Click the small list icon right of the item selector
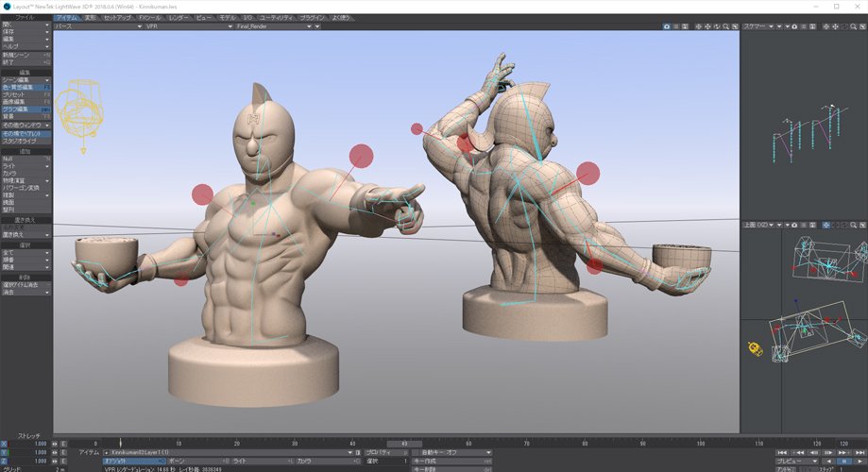The width and height of the screenshot is (868, 472). [x=358, y=452]
